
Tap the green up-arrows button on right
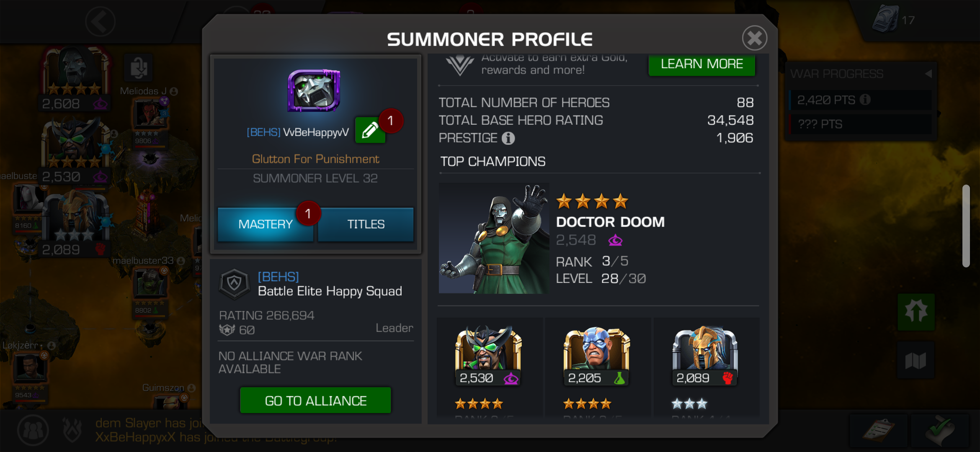pos(916,312)
